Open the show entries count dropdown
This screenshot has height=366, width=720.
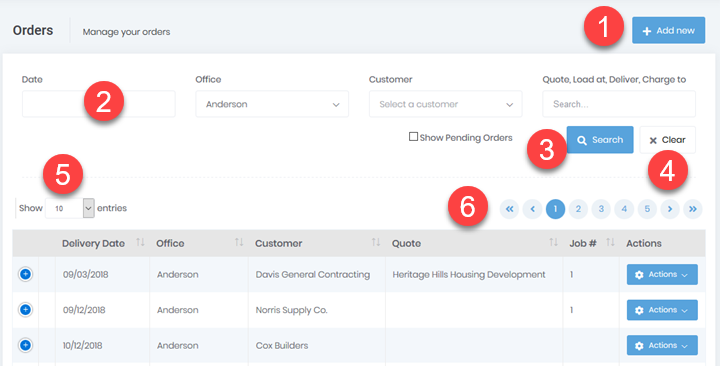click(70, 208)
